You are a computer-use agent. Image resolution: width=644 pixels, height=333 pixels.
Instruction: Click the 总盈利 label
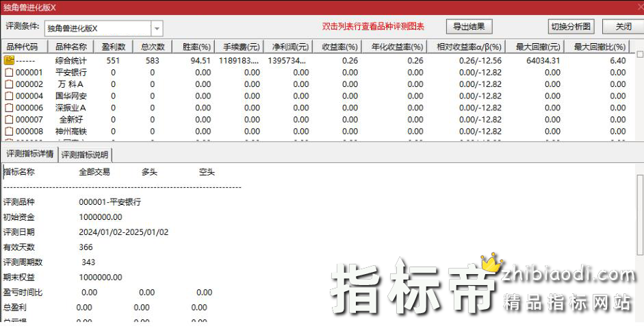pos(15,307)
